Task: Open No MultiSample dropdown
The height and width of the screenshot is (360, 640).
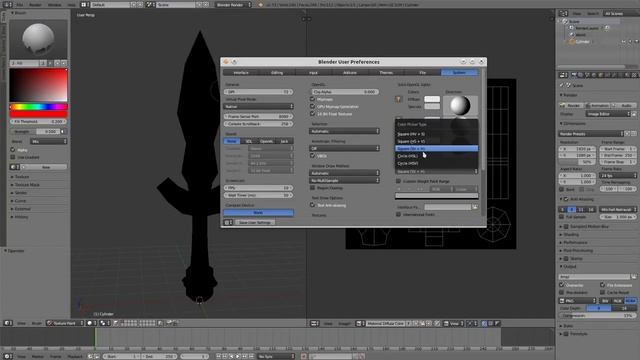Action: 344,180
